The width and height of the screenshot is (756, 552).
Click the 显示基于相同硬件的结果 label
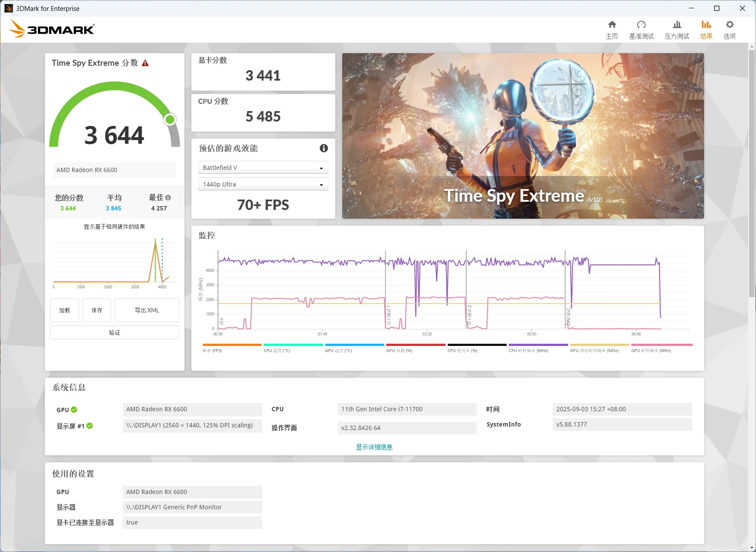click(x=114, y=227)
